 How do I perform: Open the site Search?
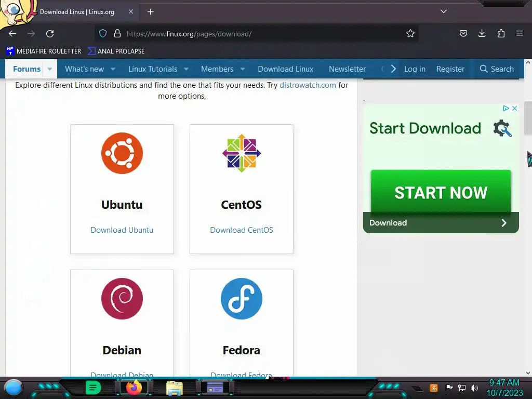pyautogui.click(x=497, y=69)
